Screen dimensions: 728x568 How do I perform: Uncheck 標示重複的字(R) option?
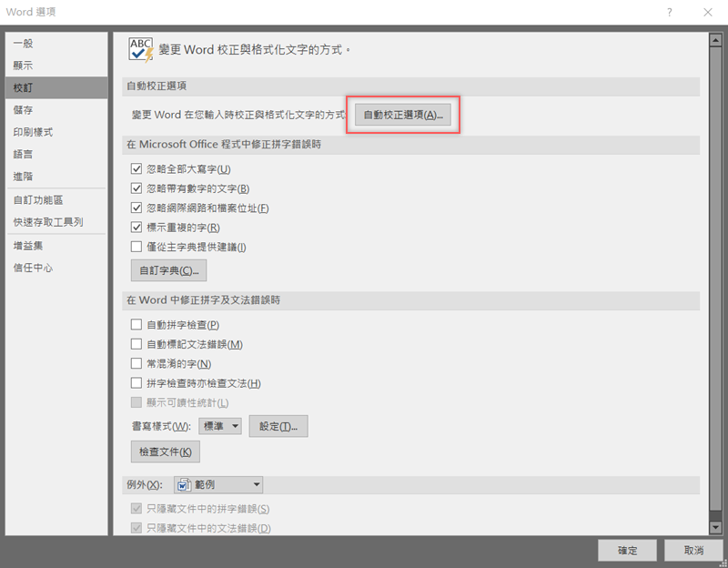point(136,227)
